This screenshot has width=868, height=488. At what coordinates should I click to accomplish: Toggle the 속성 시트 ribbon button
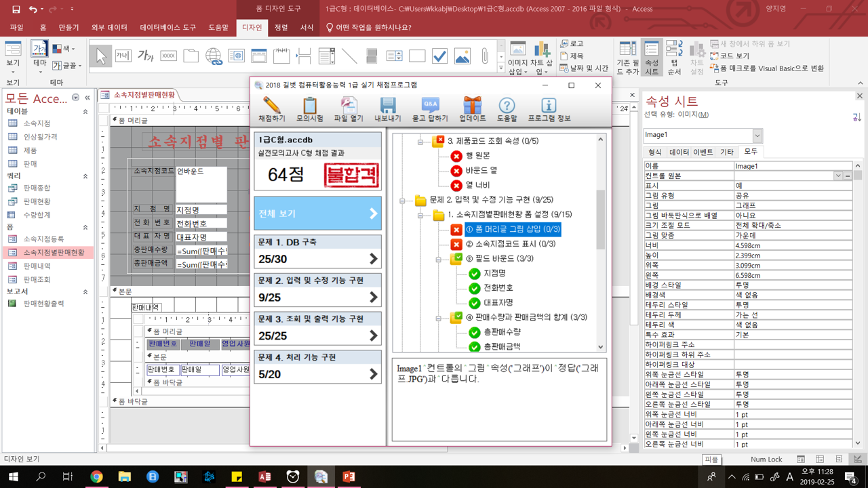pyautogui.click(x=652, y=58)
